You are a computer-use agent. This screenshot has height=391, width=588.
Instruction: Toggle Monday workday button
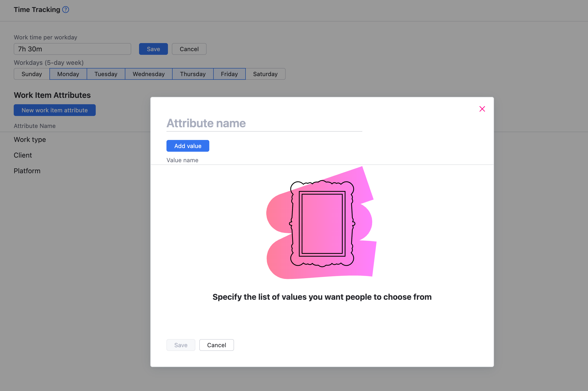click(68, 74)
